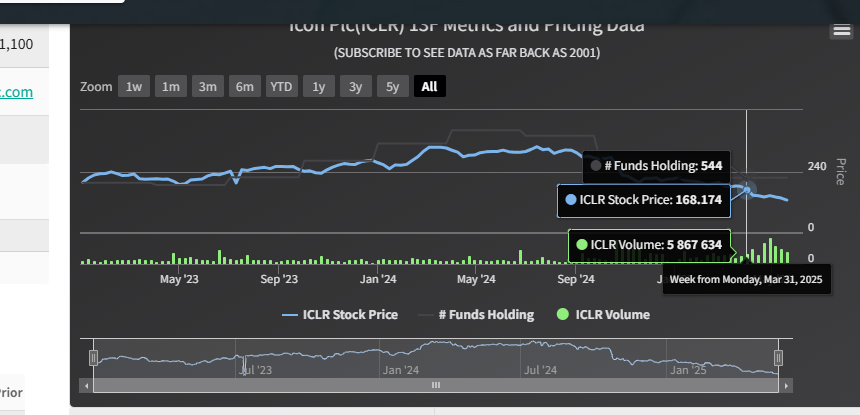The height and width of the screenshot is (415, 860).
Task: Select the All zoom range
Action: point(429,87)
